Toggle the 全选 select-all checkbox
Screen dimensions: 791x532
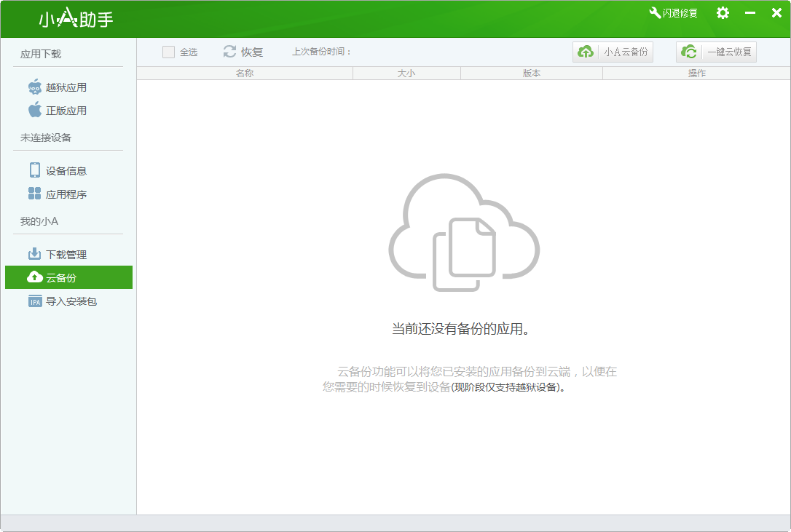coord(168,52)
